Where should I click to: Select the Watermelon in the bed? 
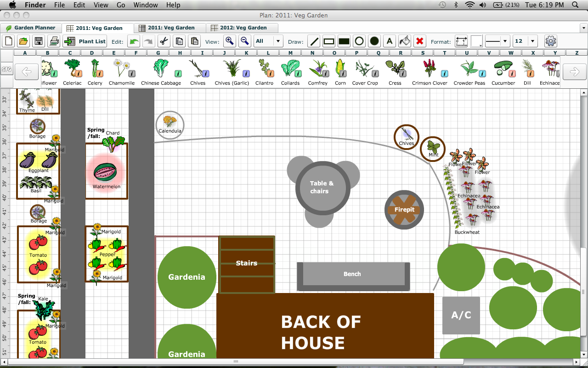click(106, 172)
